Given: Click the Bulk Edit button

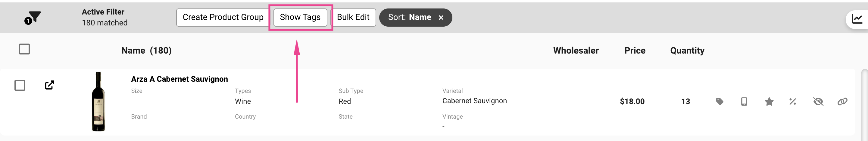Looking at the screenshot, I should click(353, 18).
